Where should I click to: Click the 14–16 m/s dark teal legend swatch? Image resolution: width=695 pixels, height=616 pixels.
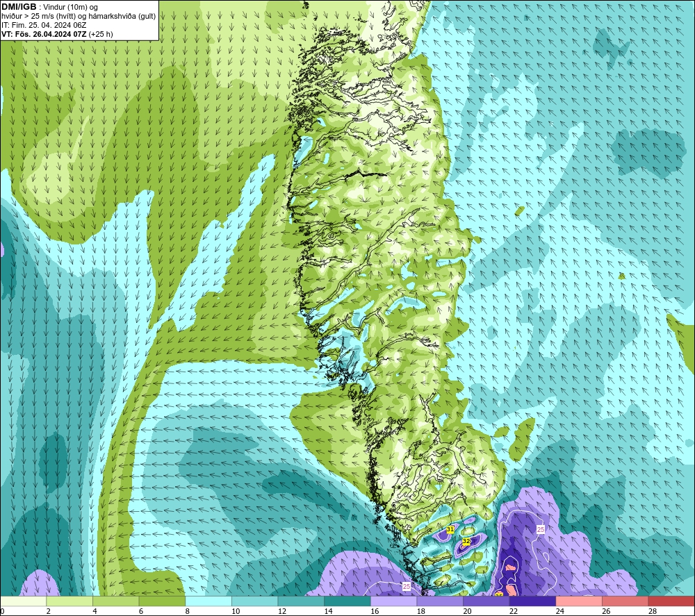click(347, 601)
